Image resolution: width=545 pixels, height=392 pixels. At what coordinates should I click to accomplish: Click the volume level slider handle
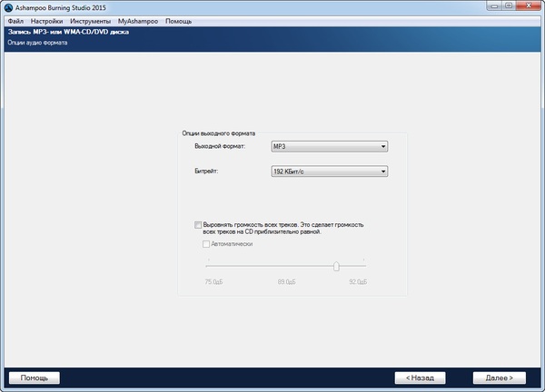pos(336,266)
